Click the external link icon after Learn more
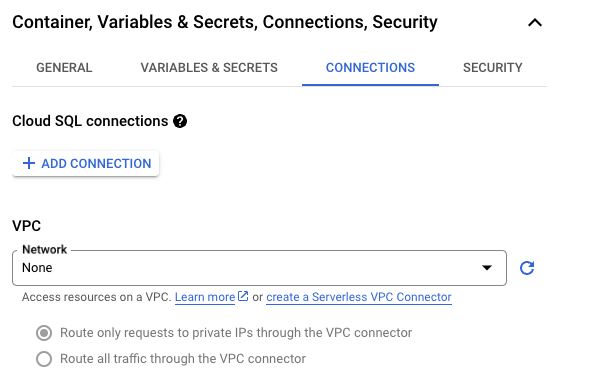Image resolution: width=596 pixels, height=387 pixels. coord(243,296)
